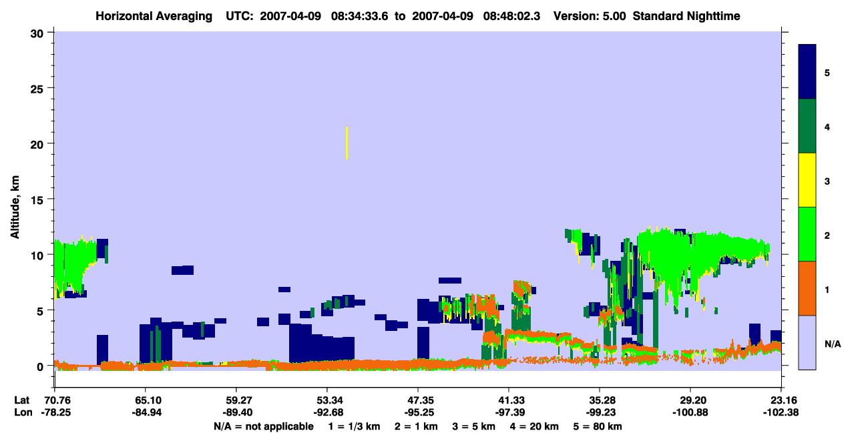
Task: Click the dark green 20 km colorbar segment
Action: tap(807, 126)
